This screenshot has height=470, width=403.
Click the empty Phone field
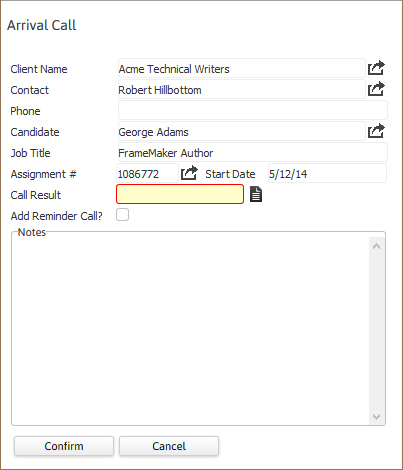253,110
